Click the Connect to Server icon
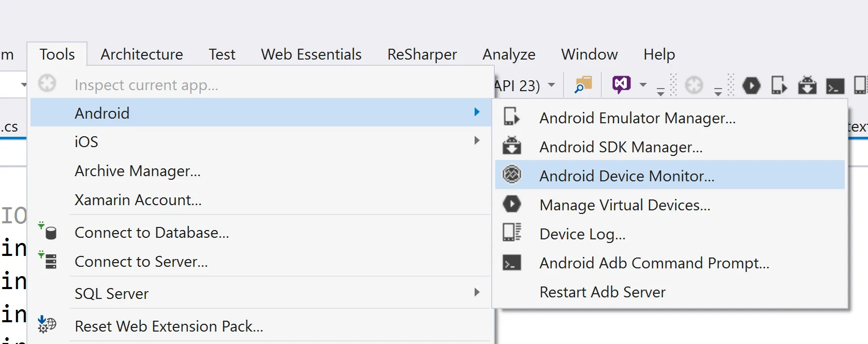 48,260
